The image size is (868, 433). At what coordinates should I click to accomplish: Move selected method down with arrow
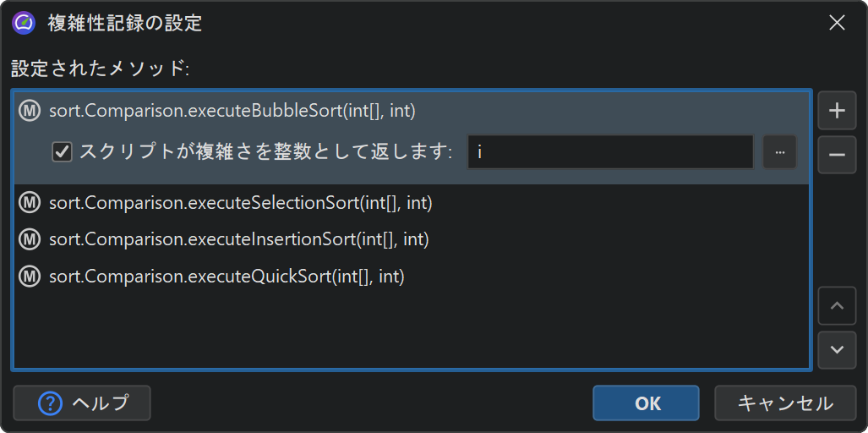[837, 349]
